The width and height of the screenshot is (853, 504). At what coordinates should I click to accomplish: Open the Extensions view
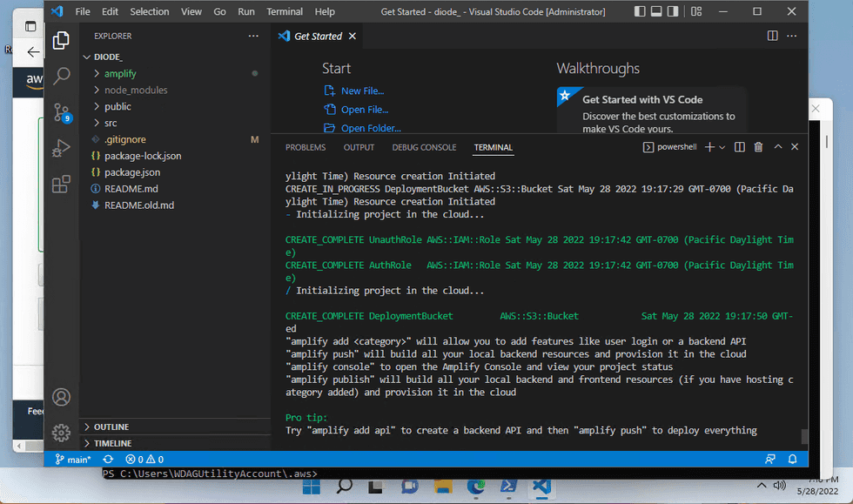[x=61, y=184]
